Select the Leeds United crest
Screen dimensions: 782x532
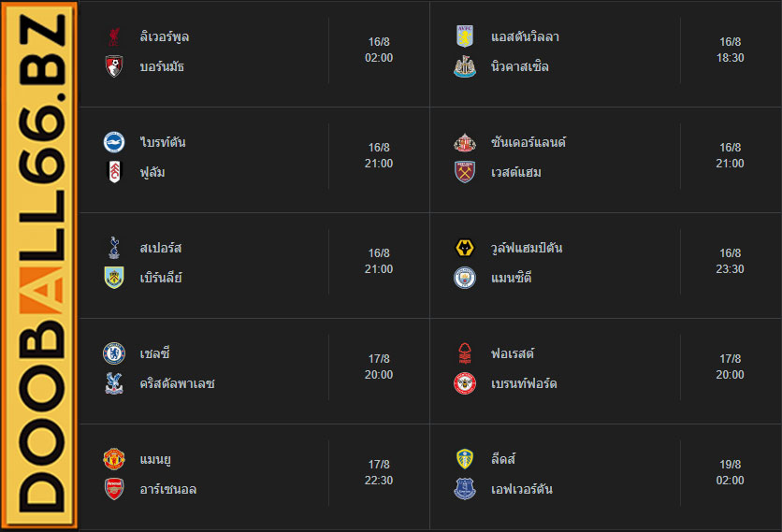[465, 459]
